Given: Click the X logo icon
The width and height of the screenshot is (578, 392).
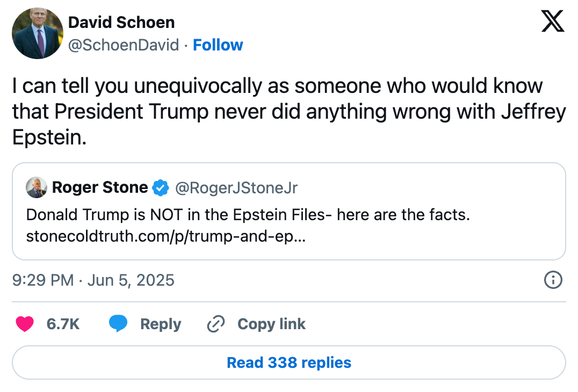Looking at the screenshot, I should (553, 21).
